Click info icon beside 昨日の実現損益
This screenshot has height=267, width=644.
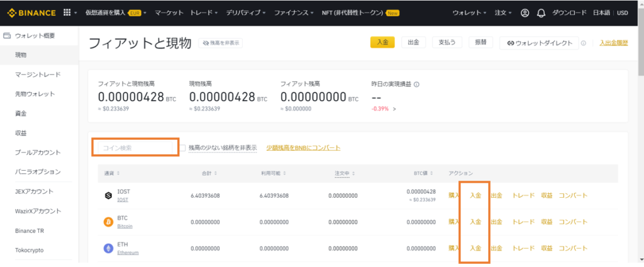(x=416, y=84)
